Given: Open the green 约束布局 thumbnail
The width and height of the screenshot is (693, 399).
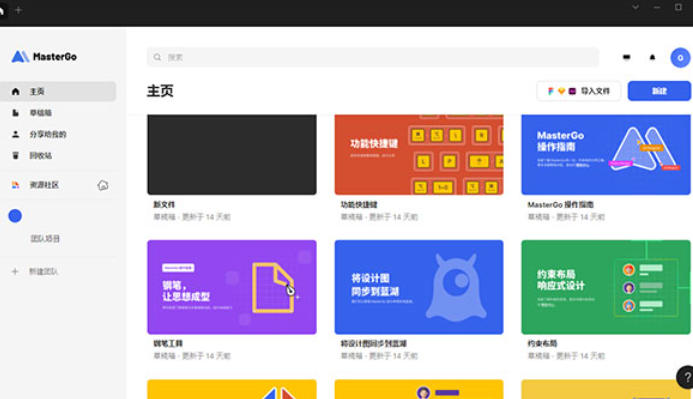Looking at the screenshot, I should (x=606, y=287).
